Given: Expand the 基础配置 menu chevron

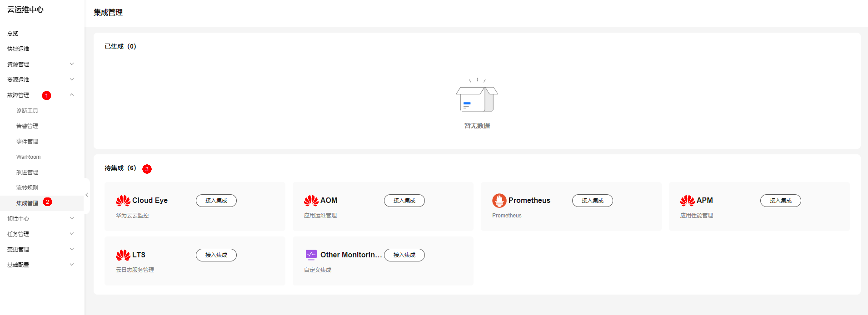Looking at the screenshot, I should (x=72, y=265).
